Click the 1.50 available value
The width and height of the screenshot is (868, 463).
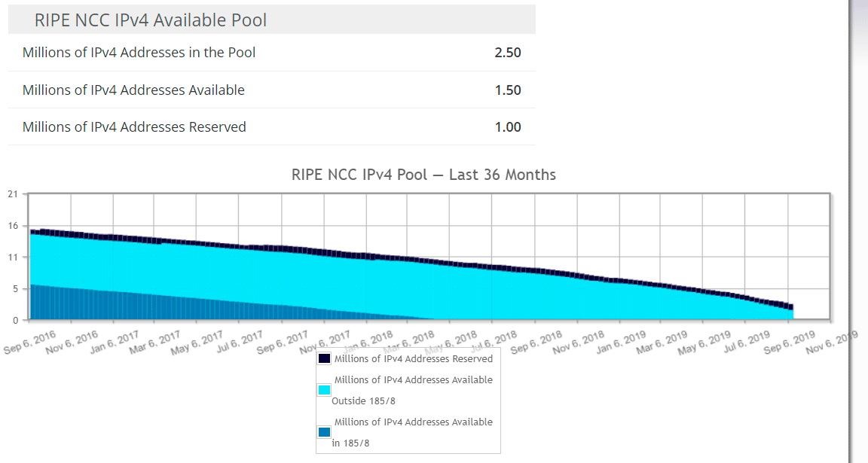(x=507, y=90)
